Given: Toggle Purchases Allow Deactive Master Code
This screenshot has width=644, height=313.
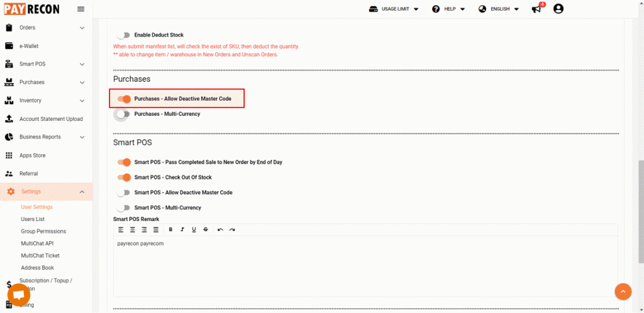Looking at the screenshot, I should point(124,99).
